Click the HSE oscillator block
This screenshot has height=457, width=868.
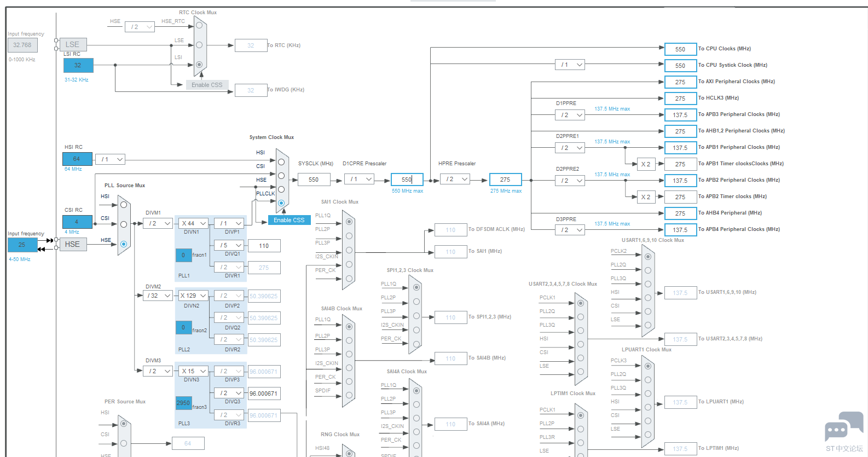pyautogui.click(x=73, y=244)
